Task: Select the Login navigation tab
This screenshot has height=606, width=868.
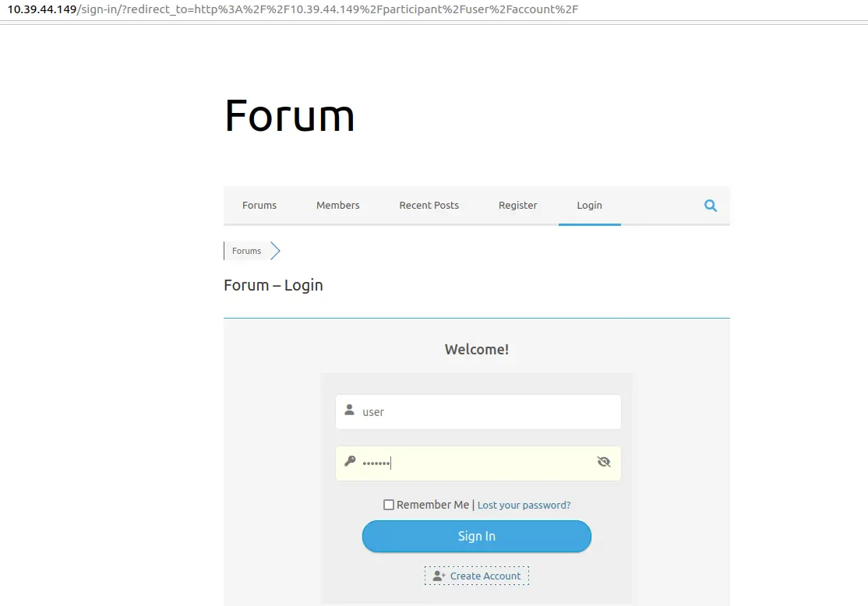Action: pyautogui.click(x=590, y=206)
